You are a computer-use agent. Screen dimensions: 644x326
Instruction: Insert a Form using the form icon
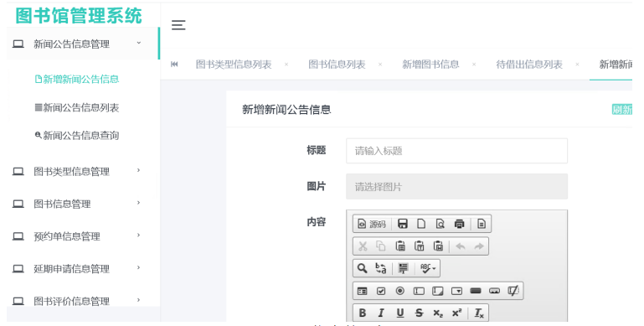point(362,291)
